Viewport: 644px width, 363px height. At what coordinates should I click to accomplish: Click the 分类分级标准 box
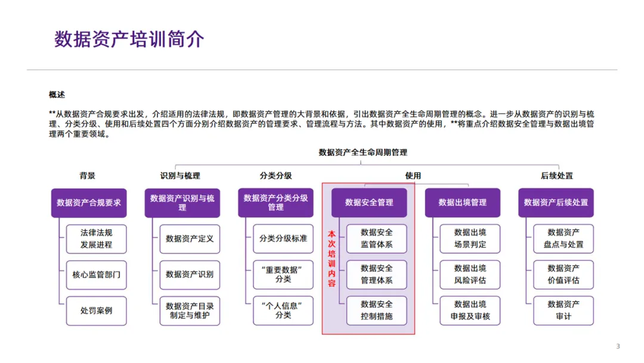pos(283,239)
